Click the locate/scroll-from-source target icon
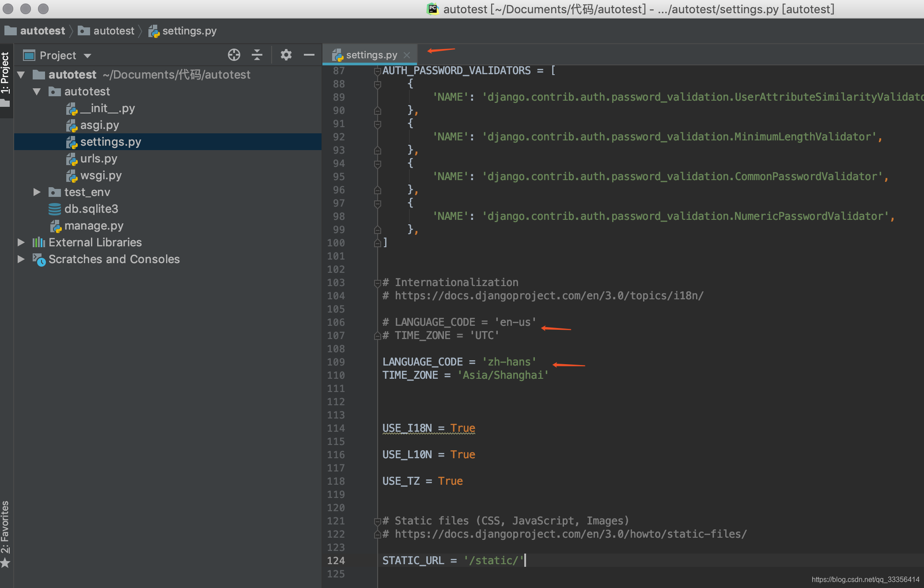This screenshot has height=588, width=924. 234,55
